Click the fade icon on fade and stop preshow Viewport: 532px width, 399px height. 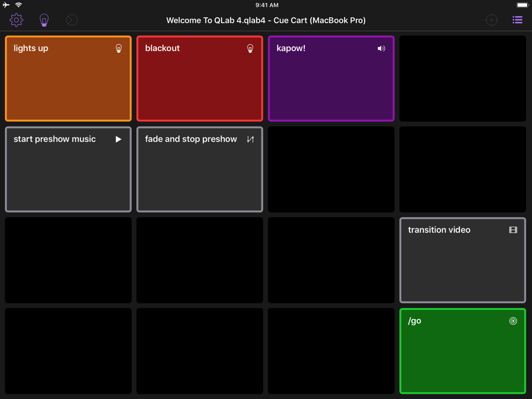(x=250, y=139)
